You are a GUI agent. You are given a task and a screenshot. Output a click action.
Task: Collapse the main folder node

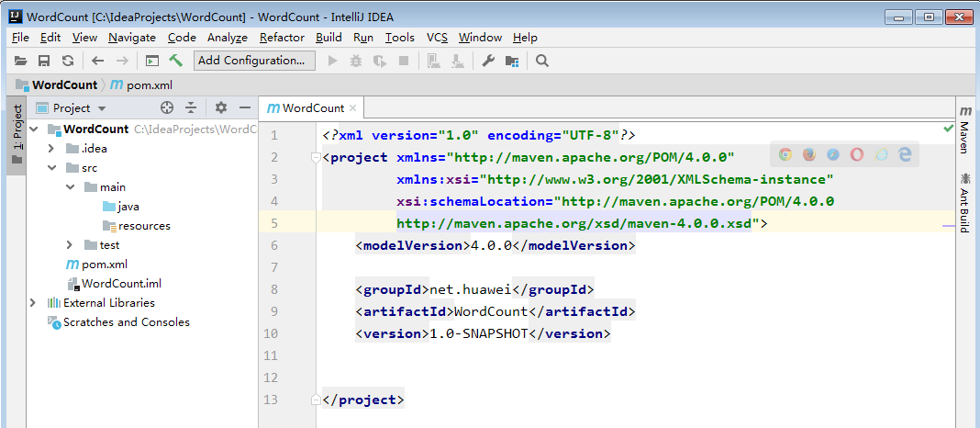pos(70,187)
